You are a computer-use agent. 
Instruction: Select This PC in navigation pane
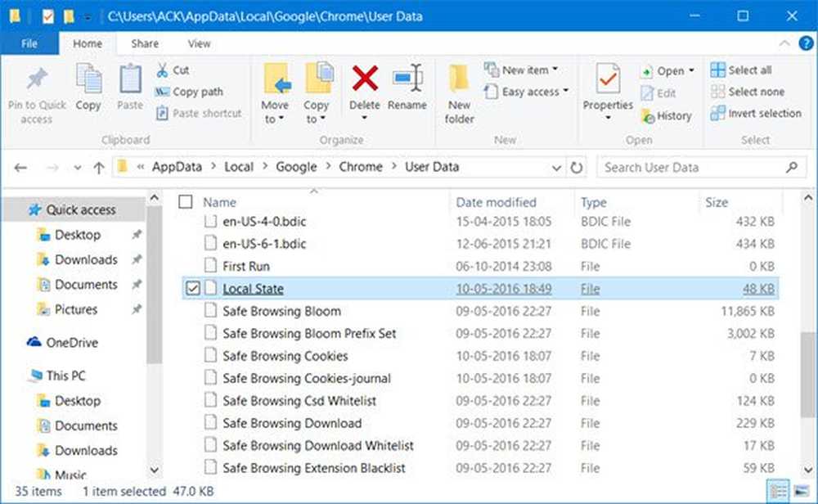click(65, 376)
